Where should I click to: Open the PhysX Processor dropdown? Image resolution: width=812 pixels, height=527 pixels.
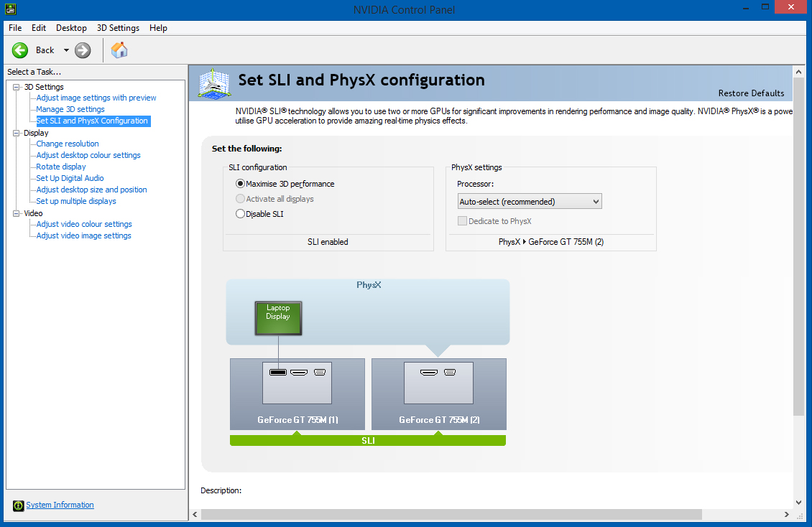(x=530, y=201)
